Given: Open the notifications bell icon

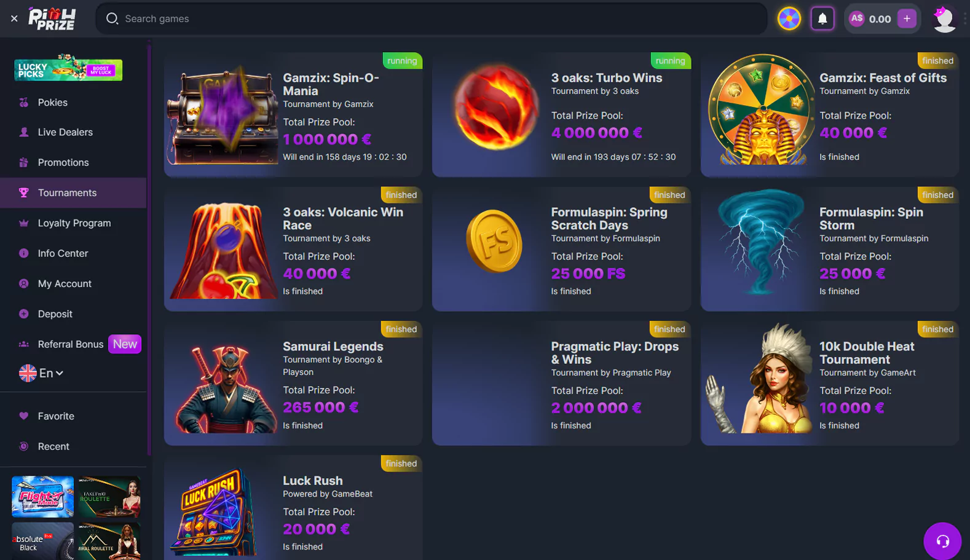Looking at the screenshot, I should [822, 19].
